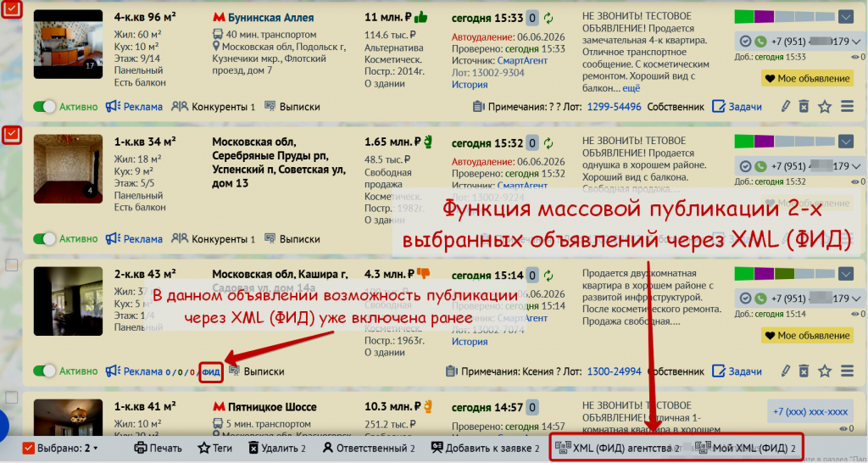This screenshot has width=868, height=463.
Task: Open photo thumbnail of 4-к.кв 96 м² listing
Action: 68,44
